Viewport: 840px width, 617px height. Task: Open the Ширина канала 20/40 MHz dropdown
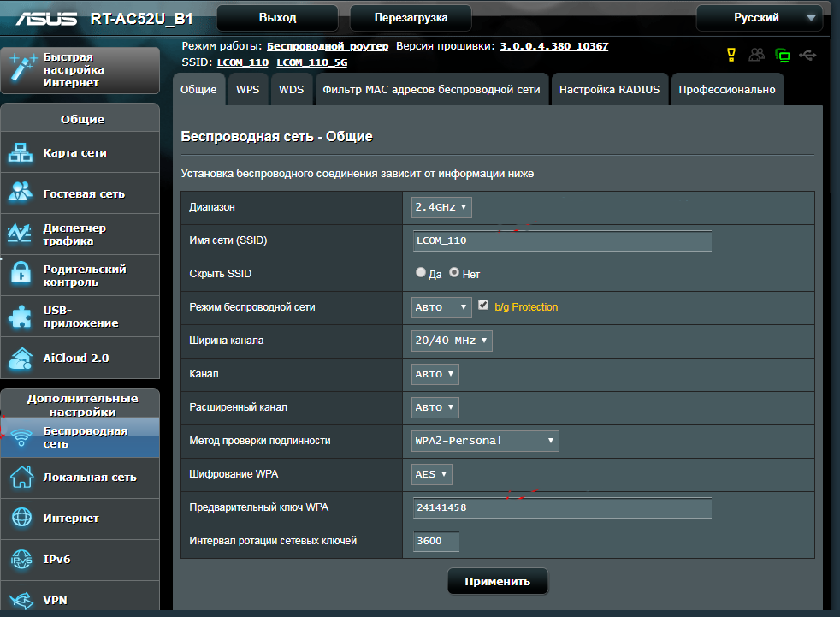[x=452, y=341]
